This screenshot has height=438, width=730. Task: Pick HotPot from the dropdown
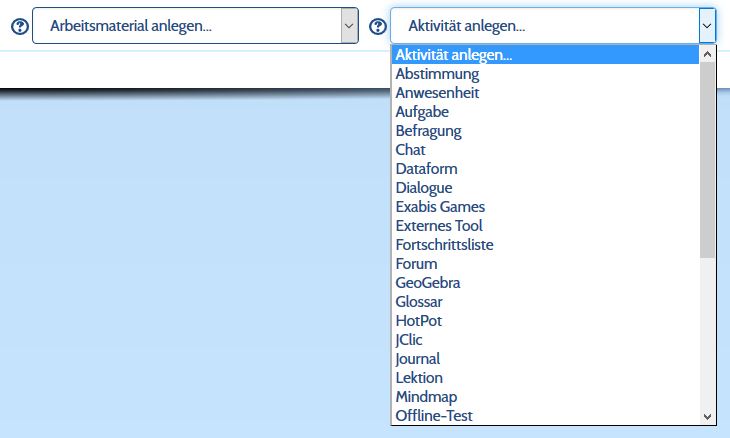pyautogui.click(x=418, y=321)
